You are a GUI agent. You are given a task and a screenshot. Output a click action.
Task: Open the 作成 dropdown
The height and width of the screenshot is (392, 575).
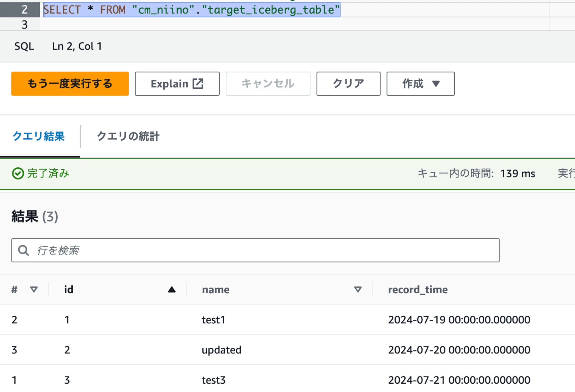click(x=421, y=84)
